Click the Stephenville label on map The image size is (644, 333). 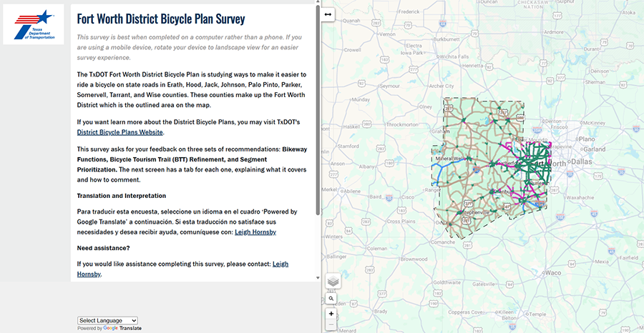[x=477, y=213]
